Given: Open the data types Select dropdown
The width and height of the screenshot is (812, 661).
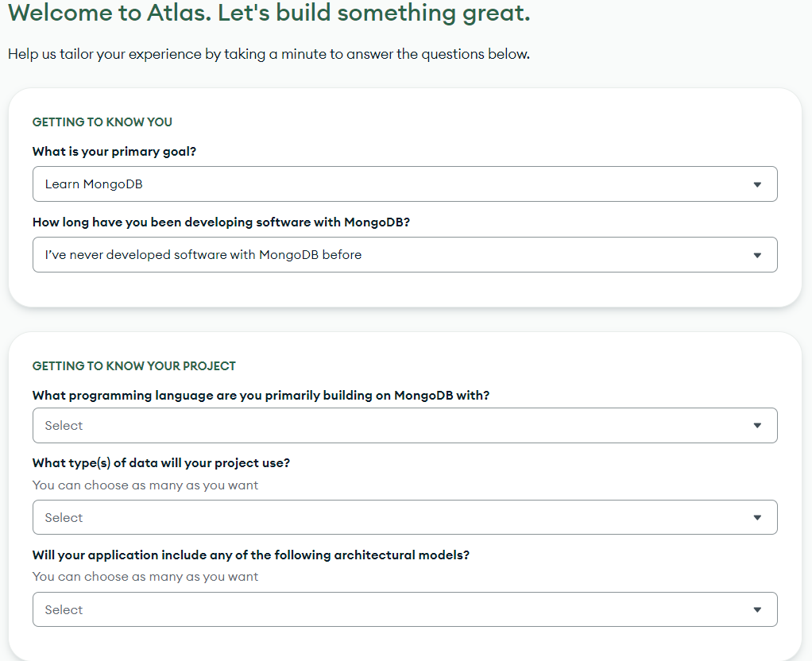Looking at the screenshot, I should coord(404,517).
